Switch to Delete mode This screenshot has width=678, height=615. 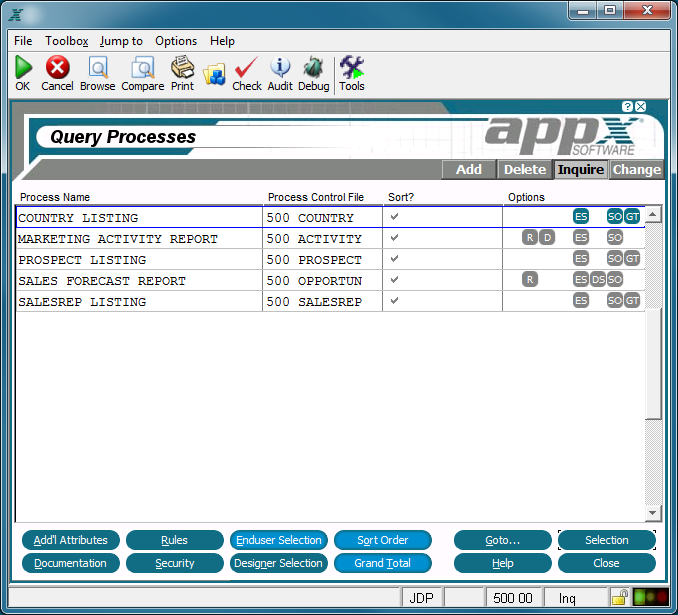pos(525,170)
